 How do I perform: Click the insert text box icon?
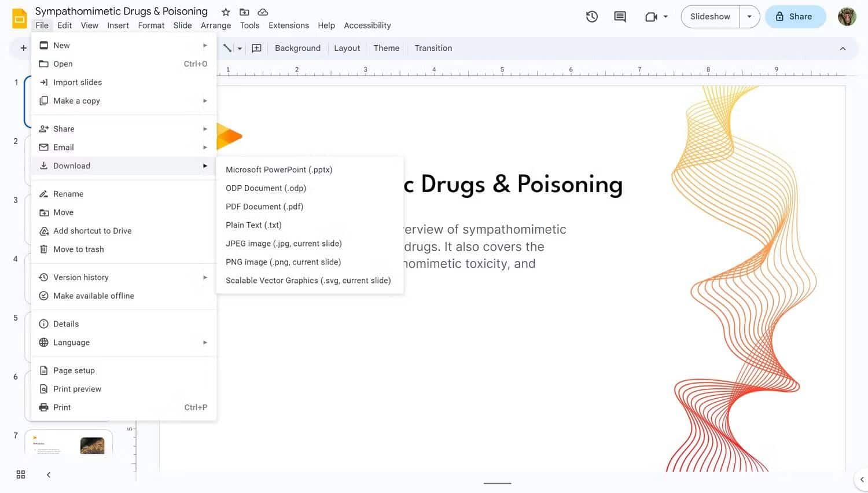pos(256,48)
